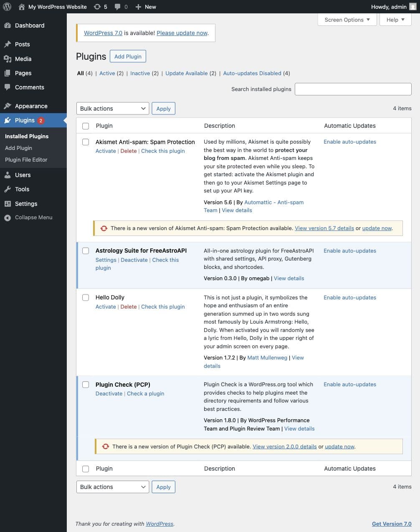Click the Users icon in sidebar
The height and width of the screenshot is (532, 420).
point(8,175)
